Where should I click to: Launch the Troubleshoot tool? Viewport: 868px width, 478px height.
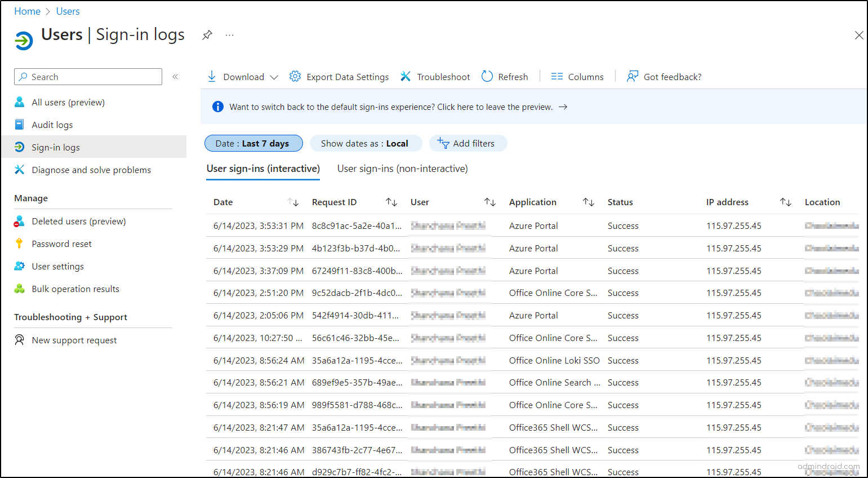pos(435,77)
